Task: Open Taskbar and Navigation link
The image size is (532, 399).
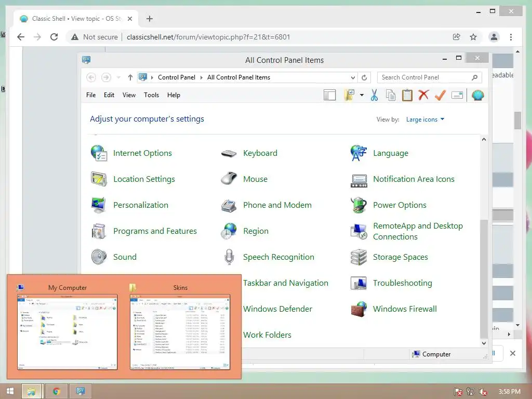Action: tap(285, 283)
